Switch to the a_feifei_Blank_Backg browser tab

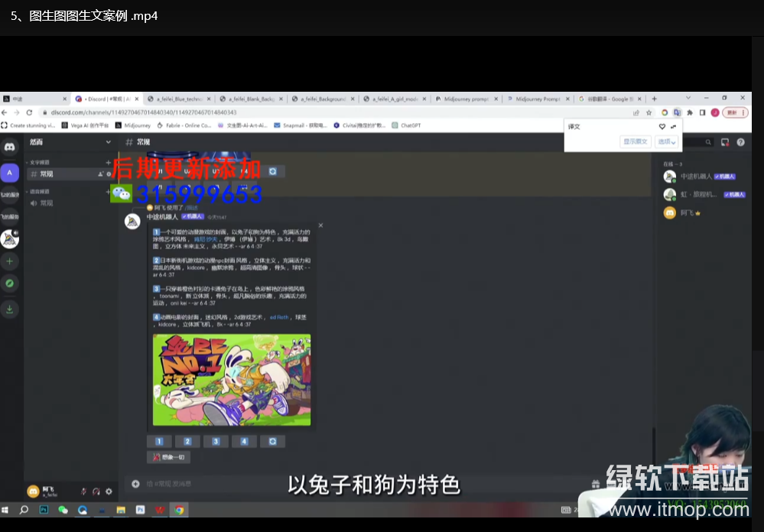point(252,99)
